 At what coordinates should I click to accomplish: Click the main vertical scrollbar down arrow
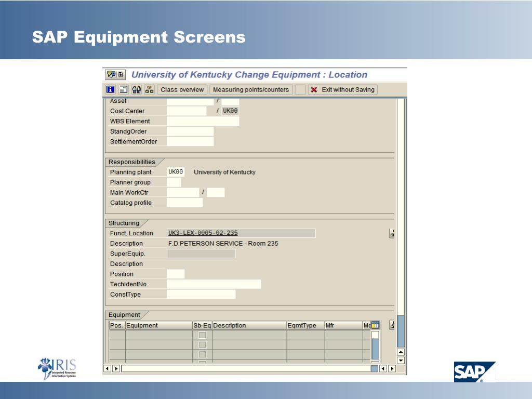pos(401,361)
